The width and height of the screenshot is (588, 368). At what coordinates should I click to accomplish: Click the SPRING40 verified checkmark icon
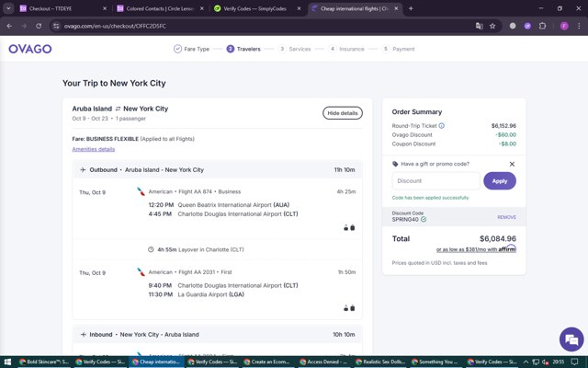click(x=424, y=219)
